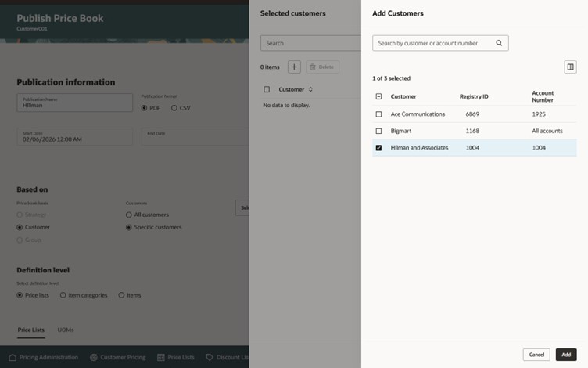This screenshot has height=368, width=588.
Task: Switch to the Price Lists tab
Action: click(x=30, y=330)
